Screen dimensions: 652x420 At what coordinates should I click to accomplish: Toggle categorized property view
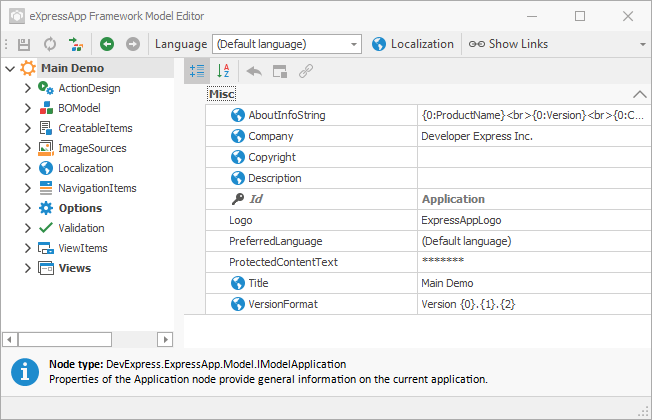[197, 71]
